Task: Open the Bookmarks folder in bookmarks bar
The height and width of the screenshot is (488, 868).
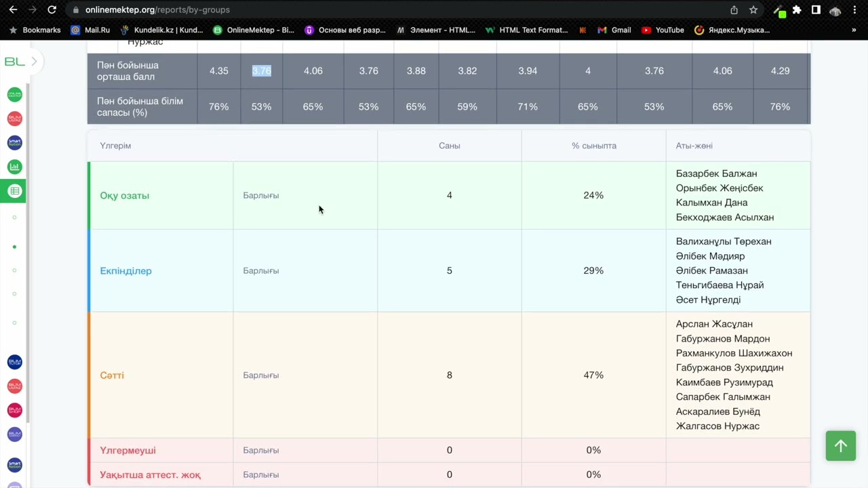Action: [35, 30]
